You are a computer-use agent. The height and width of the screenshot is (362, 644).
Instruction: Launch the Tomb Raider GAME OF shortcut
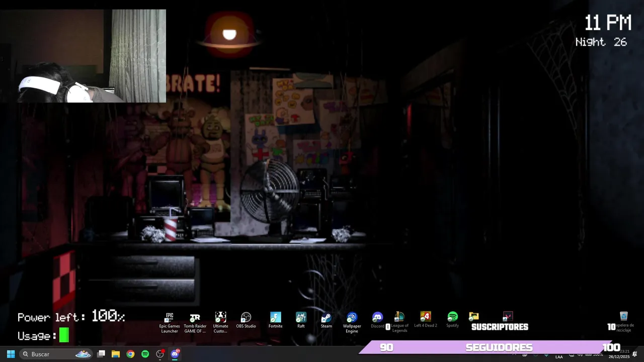click(x=195, y=322)
